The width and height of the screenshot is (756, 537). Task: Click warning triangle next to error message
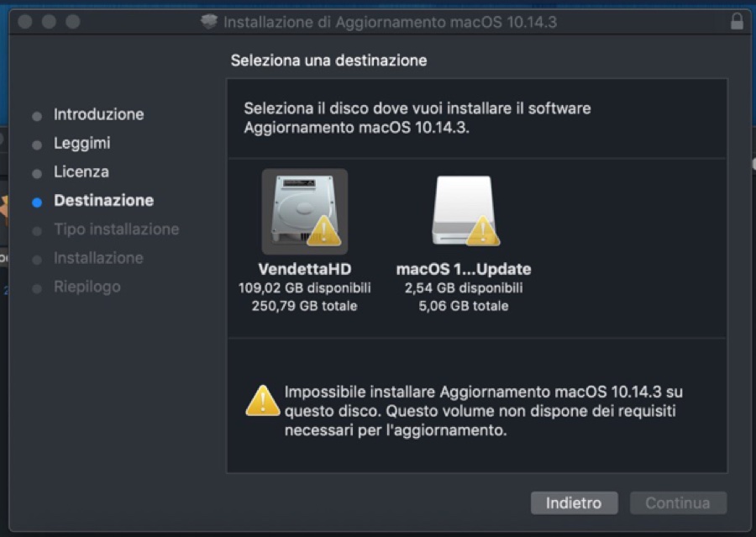[x=263, y=401]
